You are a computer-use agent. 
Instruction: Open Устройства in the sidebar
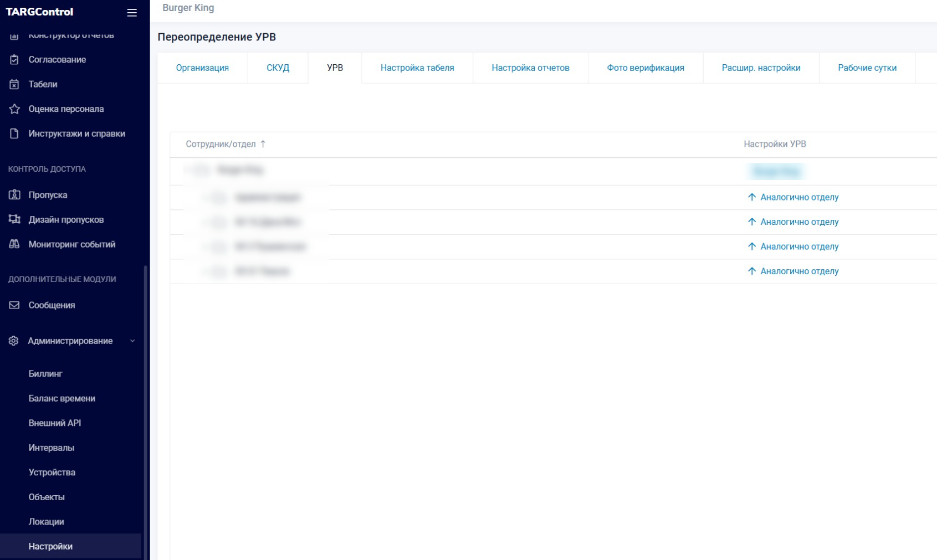[x=52, y=472]
